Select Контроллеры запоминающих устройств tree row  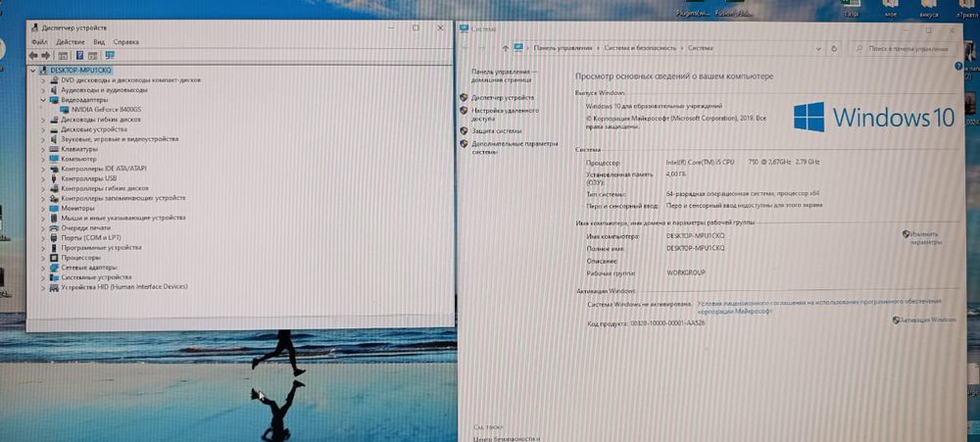tap(123, 198)
